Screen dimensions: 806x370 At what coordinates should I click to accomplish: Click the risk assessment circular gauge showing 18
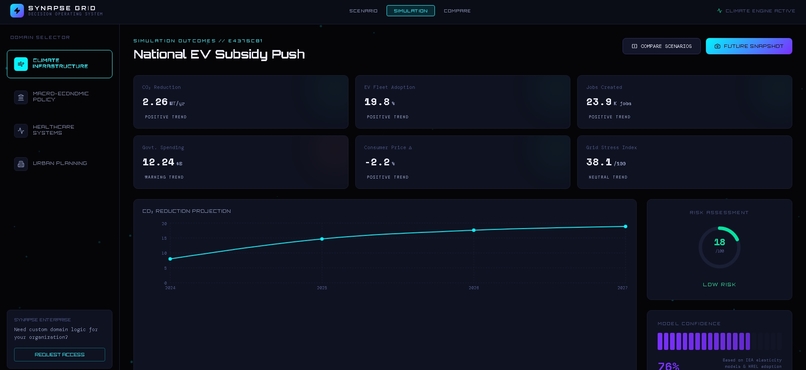coord(719,247)
